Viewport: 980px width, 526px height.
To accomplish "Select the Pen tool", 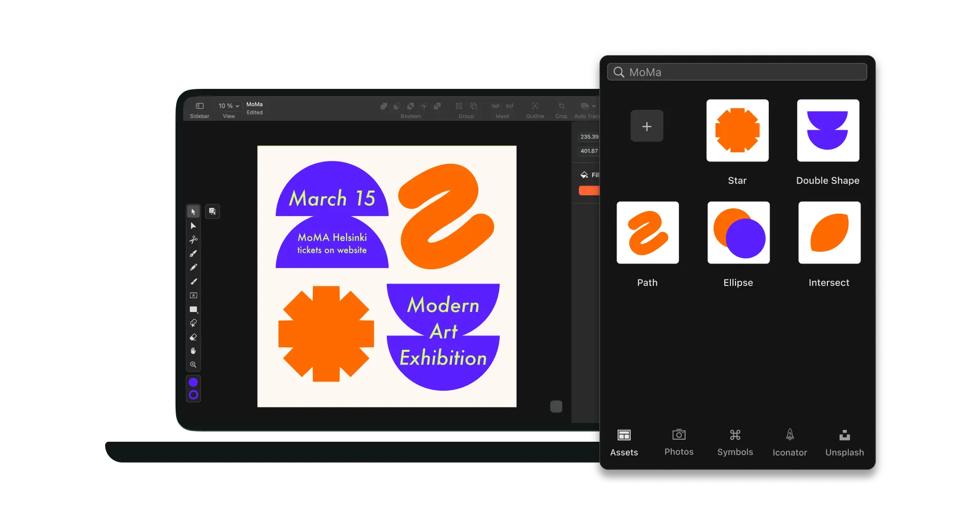I will (193, 254).
